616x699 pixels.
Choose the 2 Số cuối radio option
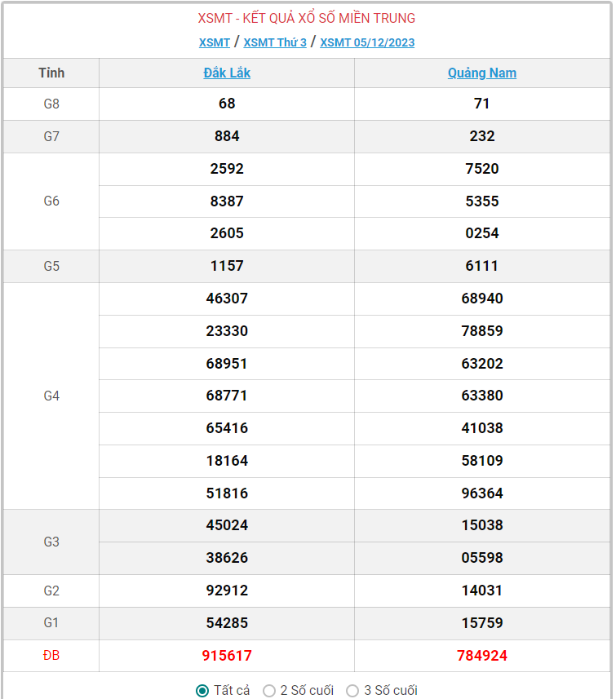pyautogui.click(x=269, y=691)
